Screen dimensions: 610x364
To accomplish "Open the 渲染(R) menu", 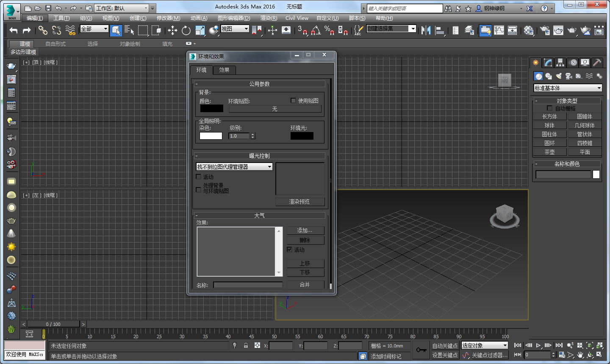I will [x=269, y=18].
